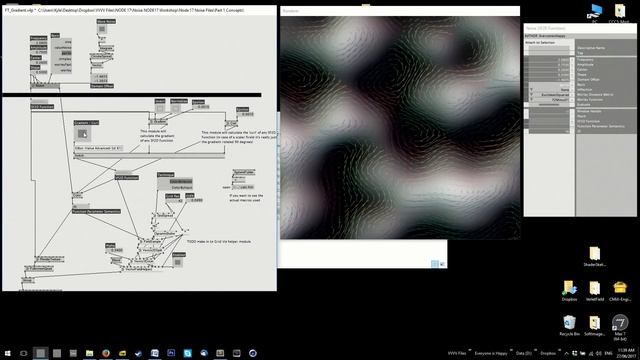The image size is (640, 360).
Task: Open the Basis value field in the Inspector
Action: click(549, 84)
